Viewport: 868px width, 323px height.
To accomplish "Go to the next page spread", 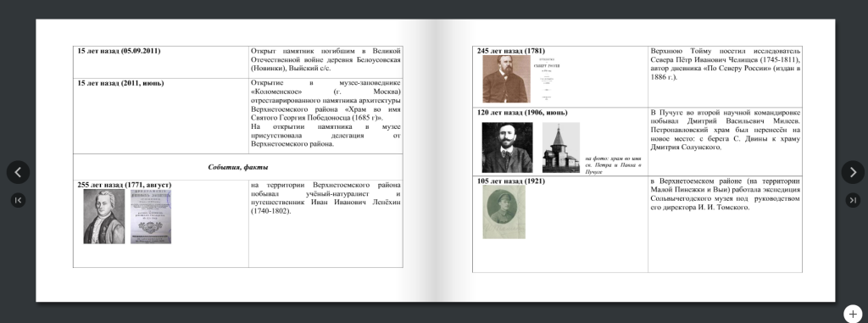I will 853,172.
